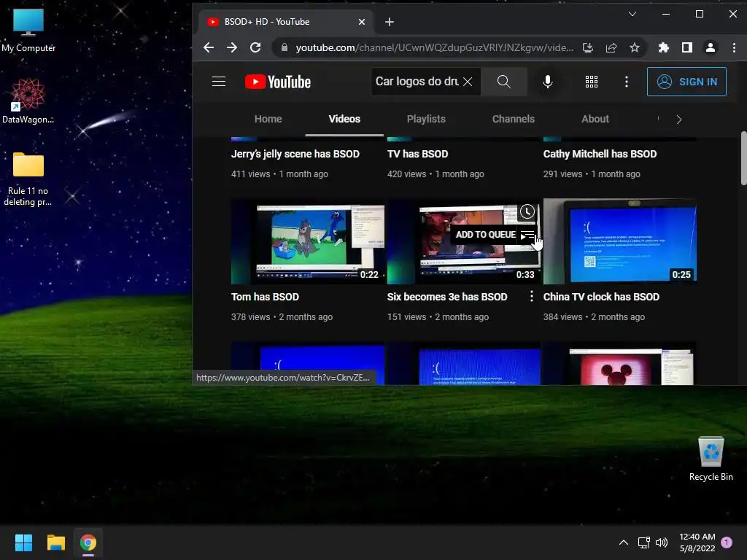Image resolution: width=747 pixels, height=560 pixels.
Task: Show more channel tabs with right chevron
Action: point(679,120)
